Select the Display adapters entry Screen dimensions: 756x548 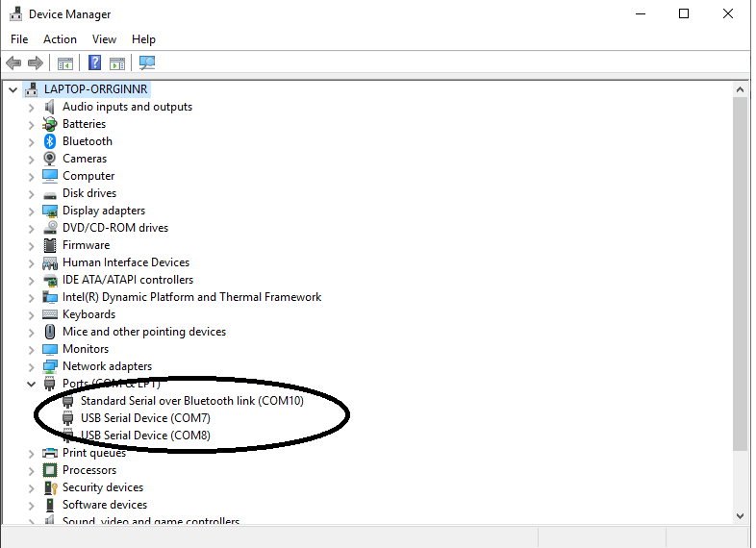pos(104,211)
